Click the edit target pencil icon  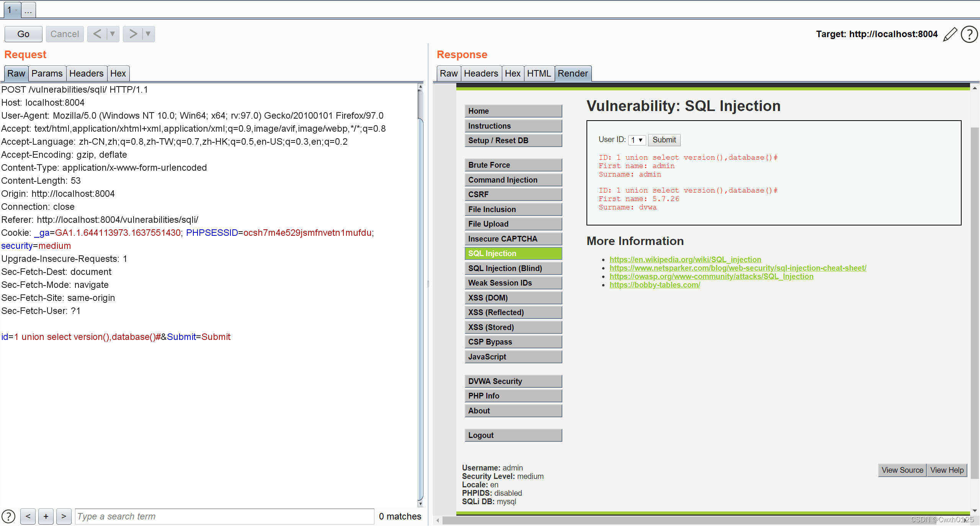coord(950,34)
